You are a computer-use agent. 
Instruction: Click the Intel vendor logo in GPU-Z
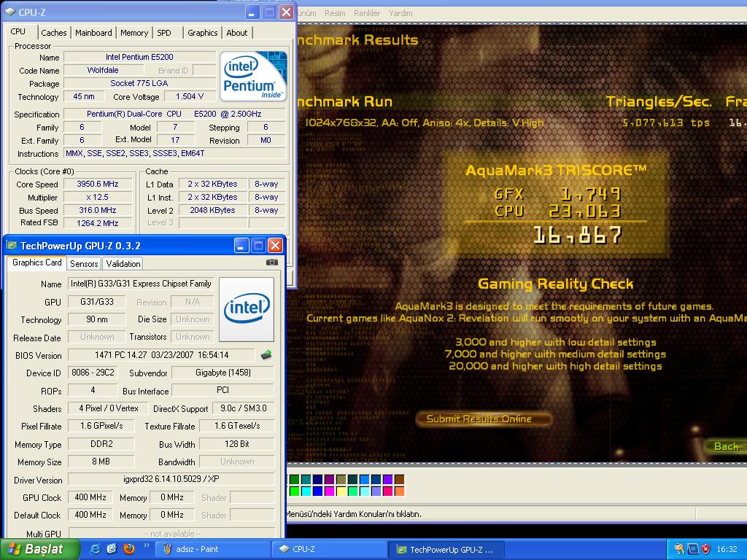coord(247,309)
